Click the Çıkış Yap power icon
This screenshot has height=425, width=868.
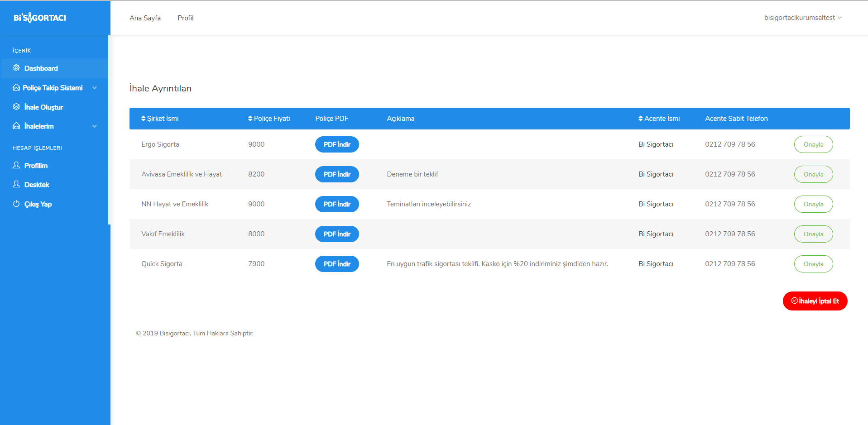(x=16, y=204)
